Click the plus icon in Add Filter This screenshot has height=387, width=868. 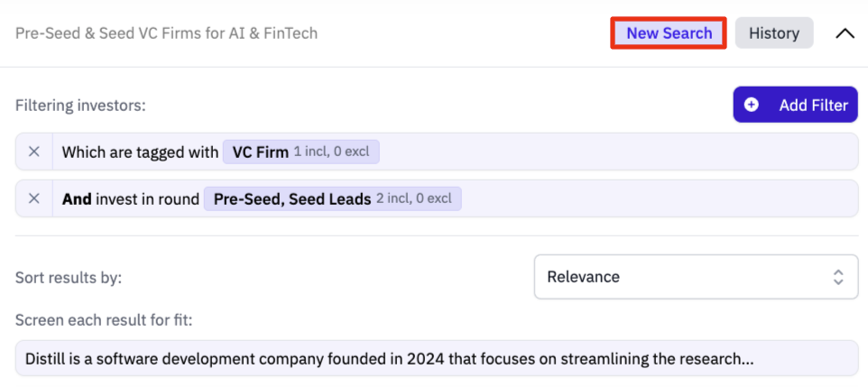[x=752, y=105]
